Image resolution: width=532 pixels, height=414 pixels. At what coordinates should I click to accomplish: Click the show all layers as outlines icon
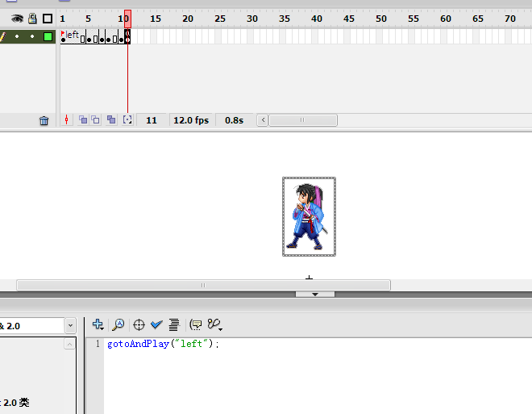[48, 19]
